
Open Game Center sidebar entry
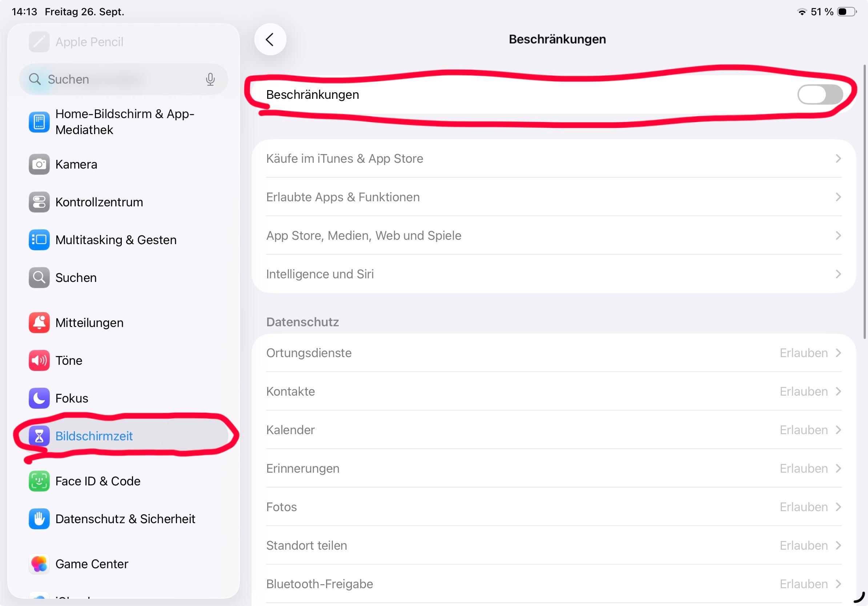point(92,564)
